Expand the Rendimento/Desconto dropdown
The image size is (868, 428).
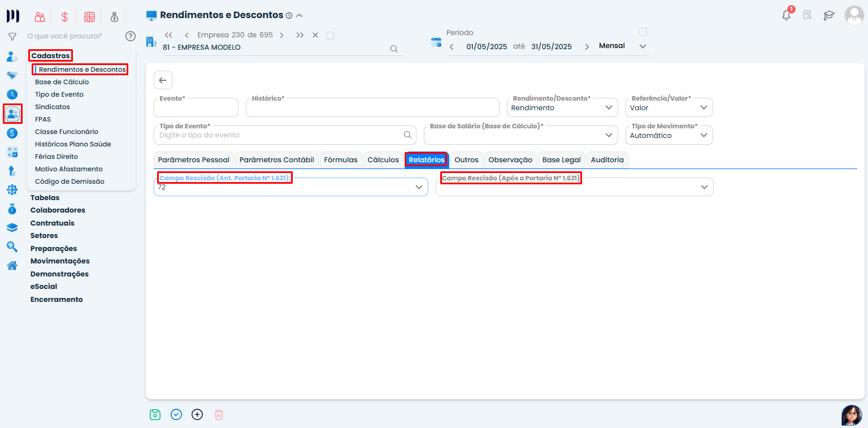pyautogui.click(x=609, y=107)
